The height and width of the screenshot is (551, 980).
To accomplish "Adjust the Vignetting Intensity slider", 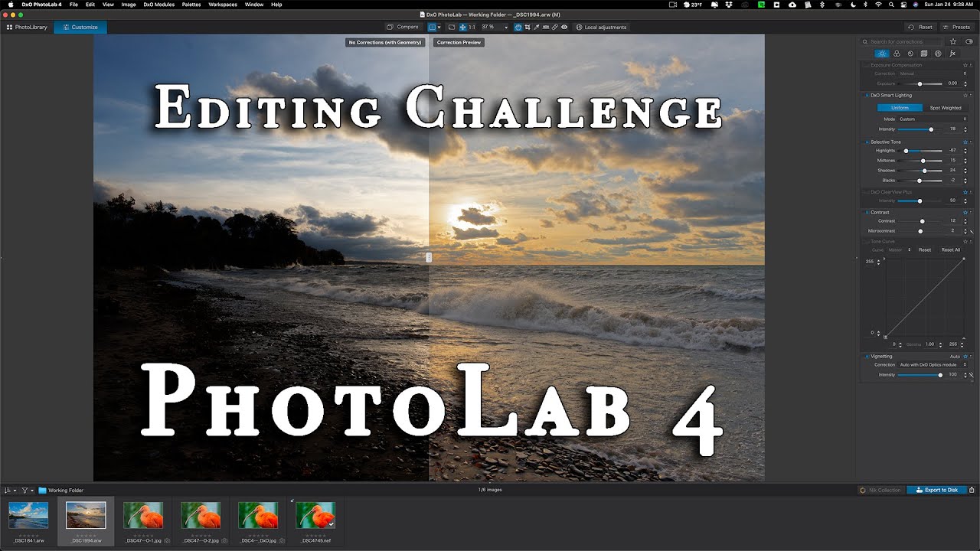I will (x=920, y=375).
